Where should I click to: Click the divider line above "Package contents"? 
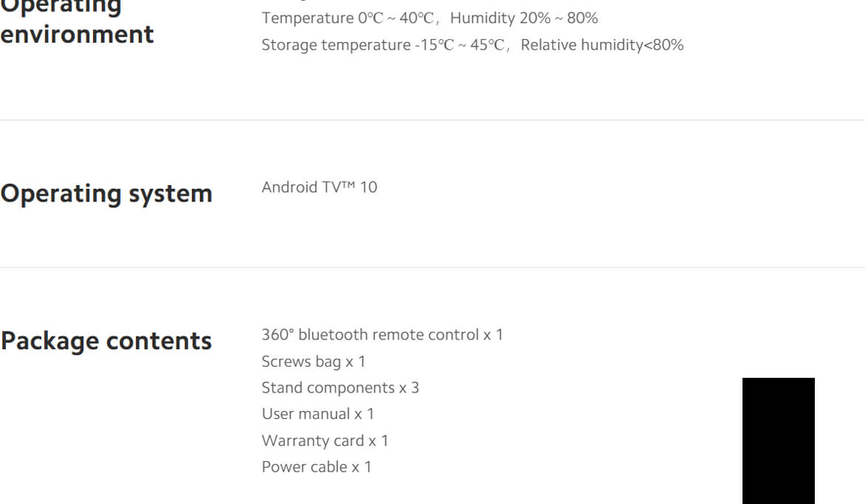tap(432, 267)
